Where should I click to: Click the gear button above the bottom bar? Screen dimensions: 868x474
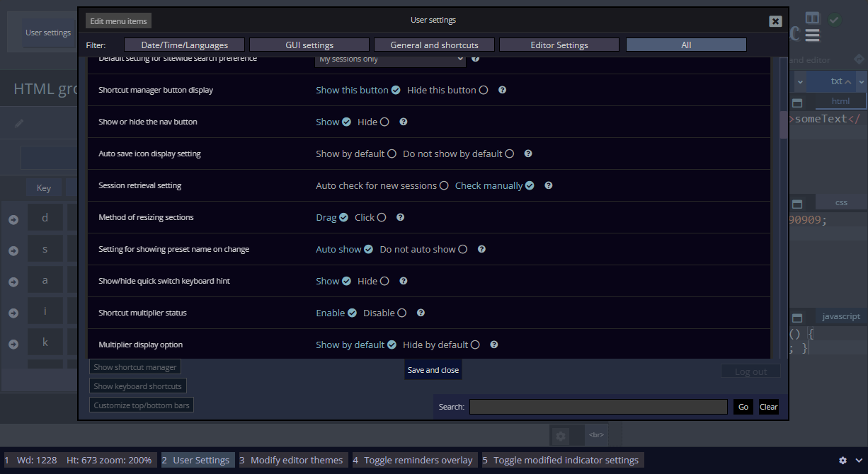pos(561,436)
